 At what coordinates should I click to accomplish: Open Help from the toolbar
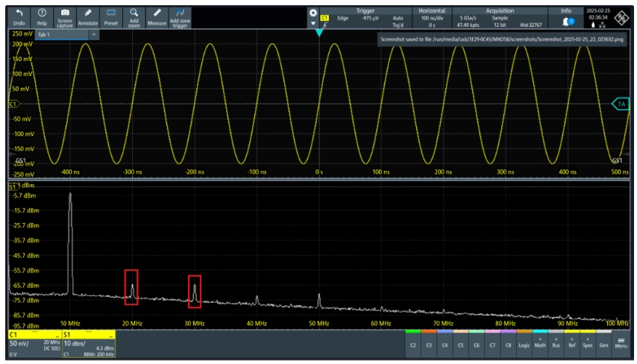(42, 16)
